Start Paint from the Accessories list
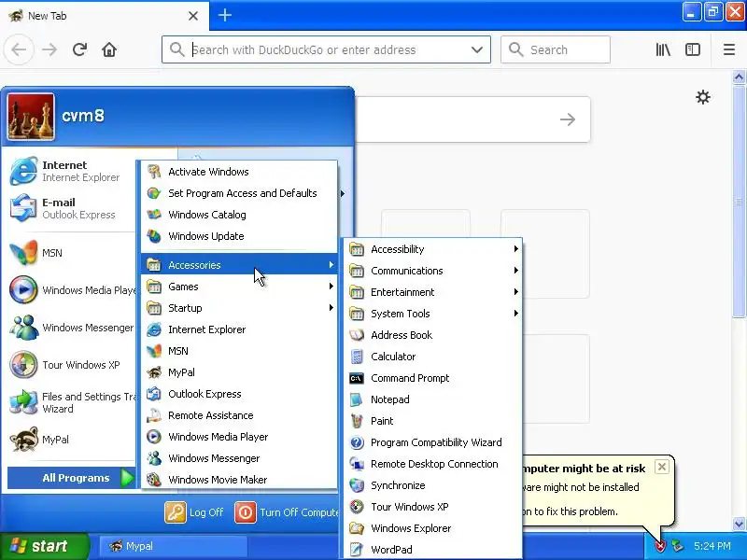The height and width of the screenshot is (560, 747). [x=432, y=421]
